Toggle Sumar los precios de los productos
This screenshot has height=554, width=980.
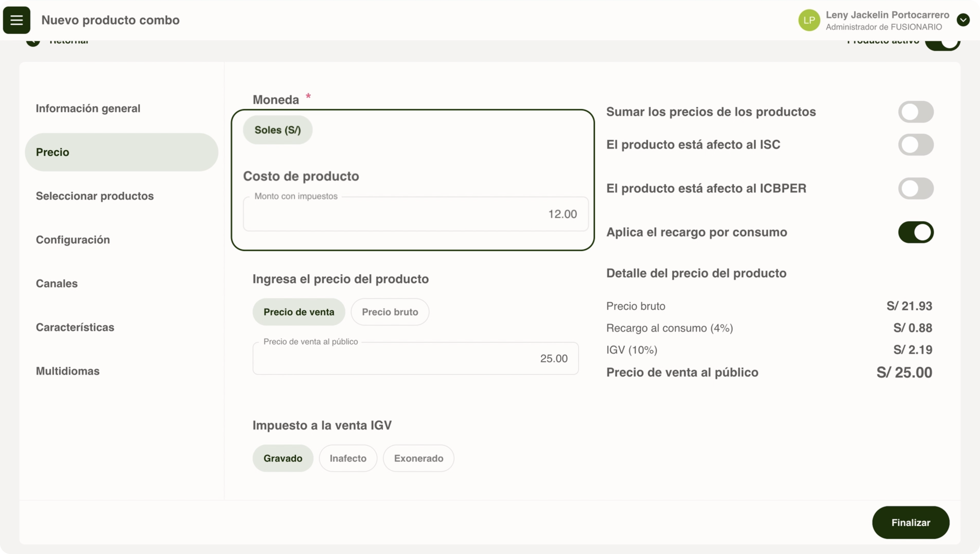[915, 112]
